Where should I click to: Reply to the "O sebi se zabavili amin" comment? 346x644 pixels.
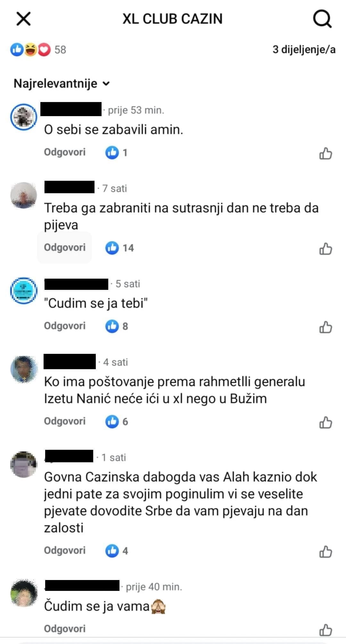tap(65, 152)
